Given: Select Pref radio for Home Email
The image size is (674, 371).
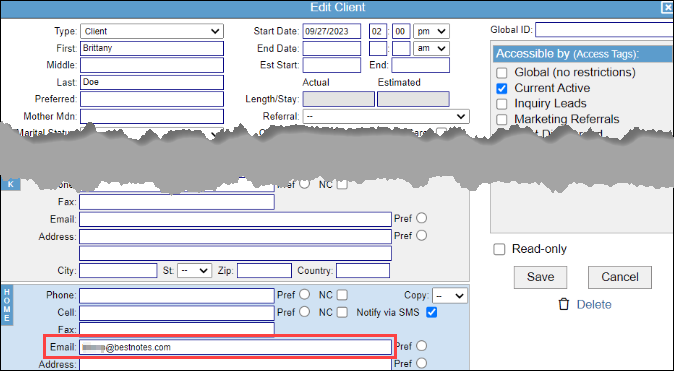Looking at the screenshot, I should tap(421, 346).
